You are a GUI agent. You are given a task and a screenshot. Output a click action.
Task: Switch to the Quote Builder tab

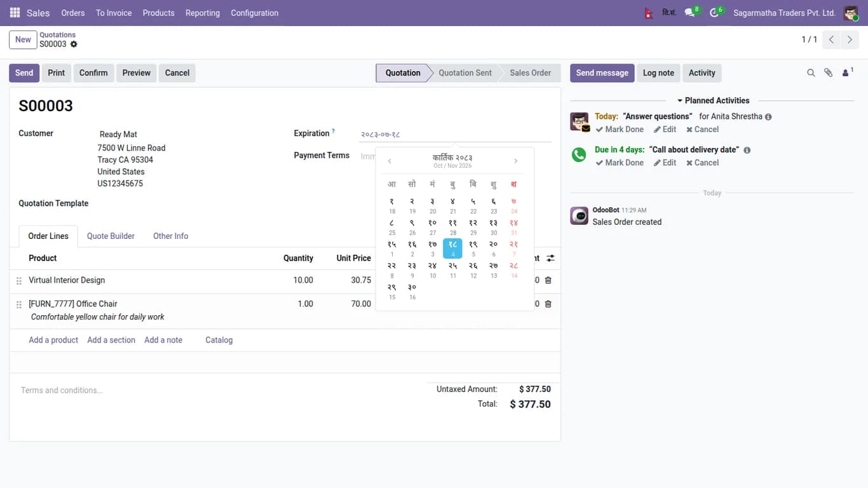(111, 236)
